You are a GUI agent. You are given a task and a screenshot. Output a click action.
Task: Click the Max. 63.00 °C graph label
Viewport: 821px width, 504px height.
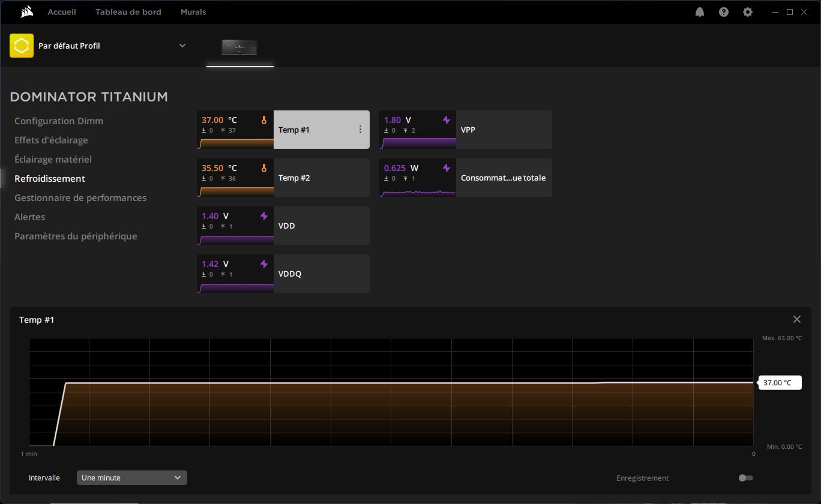782,338
